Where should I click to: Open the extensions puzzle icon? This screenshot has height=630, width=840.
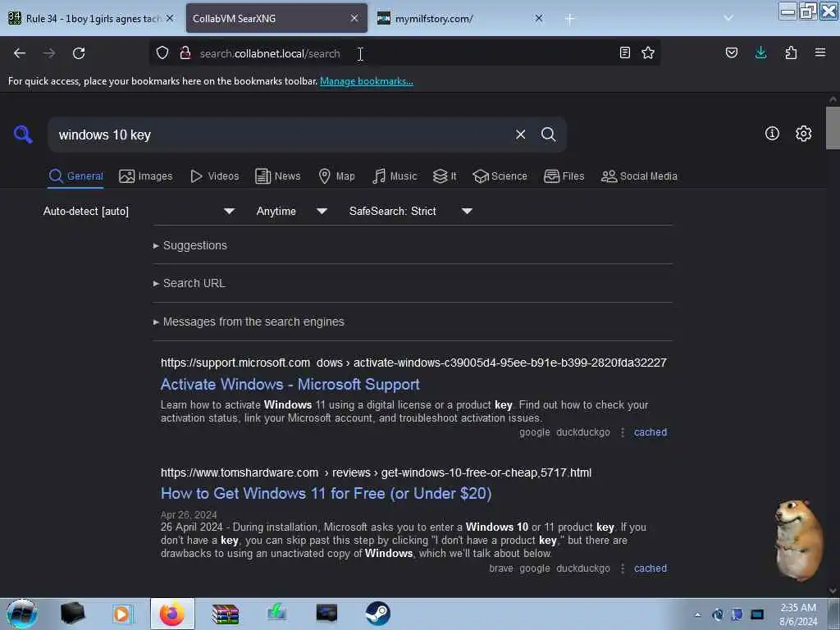(x=791, y=52)
